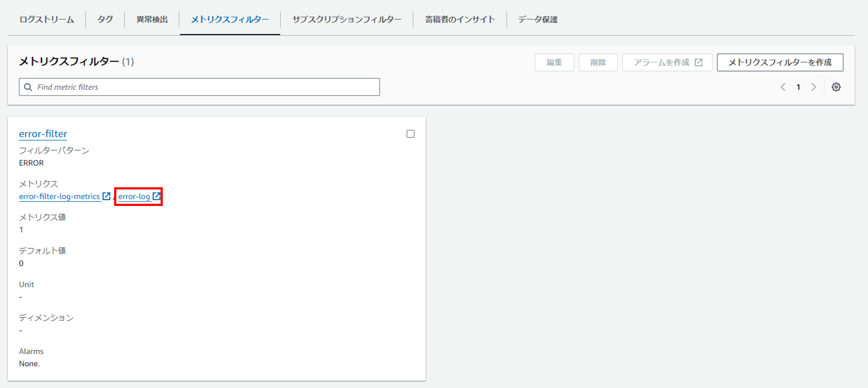Go to previous page arrow
Viewport: 868px width, 388px height.
pos(783,87)
